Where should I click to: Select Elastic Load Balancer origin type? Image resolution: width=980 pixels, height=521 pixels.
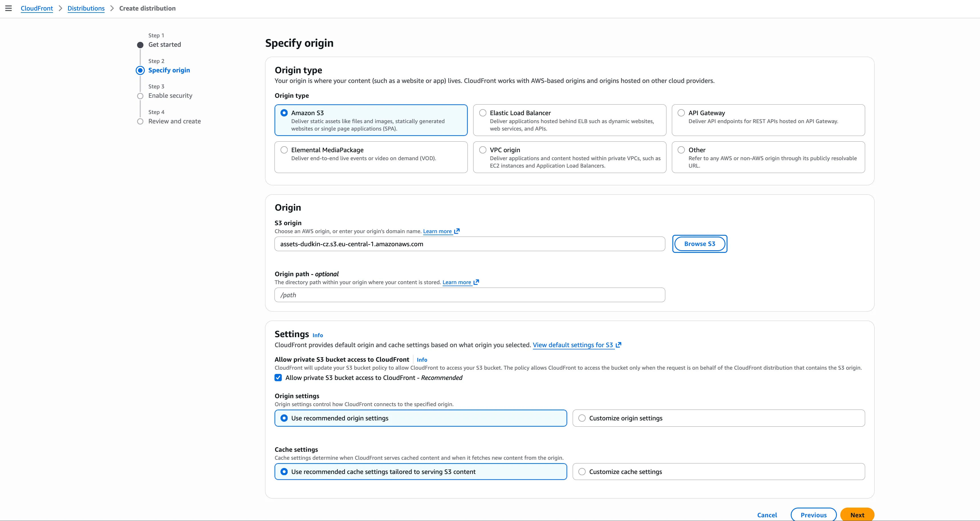[x=570, y=120]
